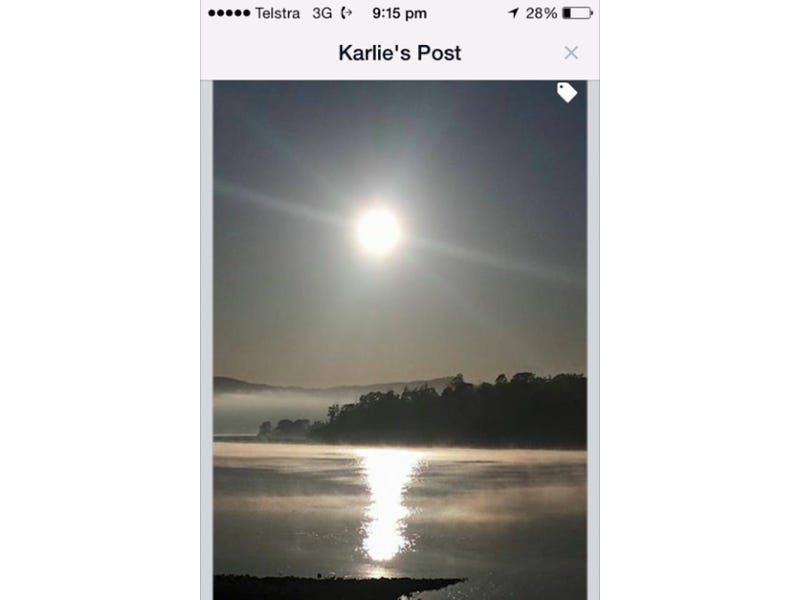Tap the 3G network indicator
This screenshot has width=800, height=600.
(322, 13)
